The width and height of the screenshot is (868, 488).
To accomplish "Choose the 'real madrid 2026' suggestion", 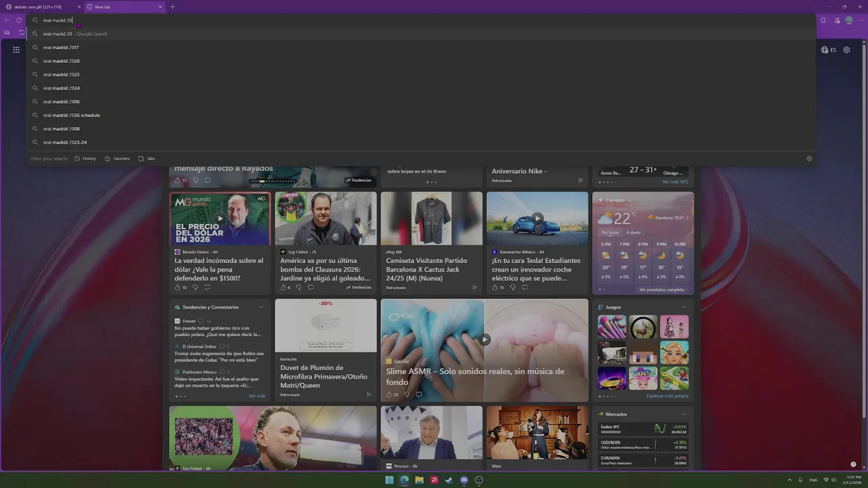I will tap(420, 61).
